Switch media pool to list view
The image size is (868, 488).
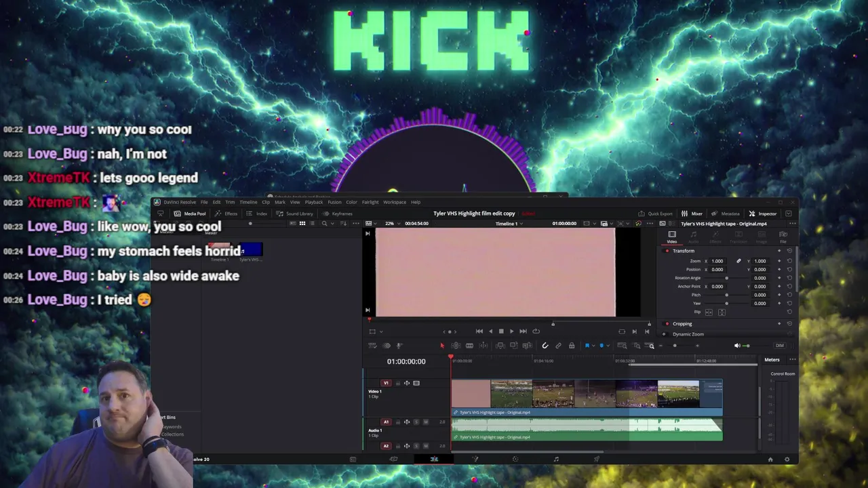(311, 224)
